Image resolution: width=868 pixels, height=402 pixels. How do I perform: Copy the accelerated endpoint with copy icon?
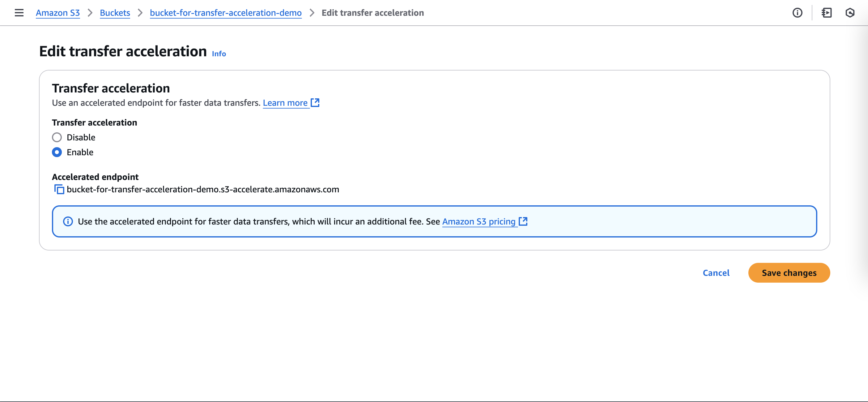coord(59,189)
